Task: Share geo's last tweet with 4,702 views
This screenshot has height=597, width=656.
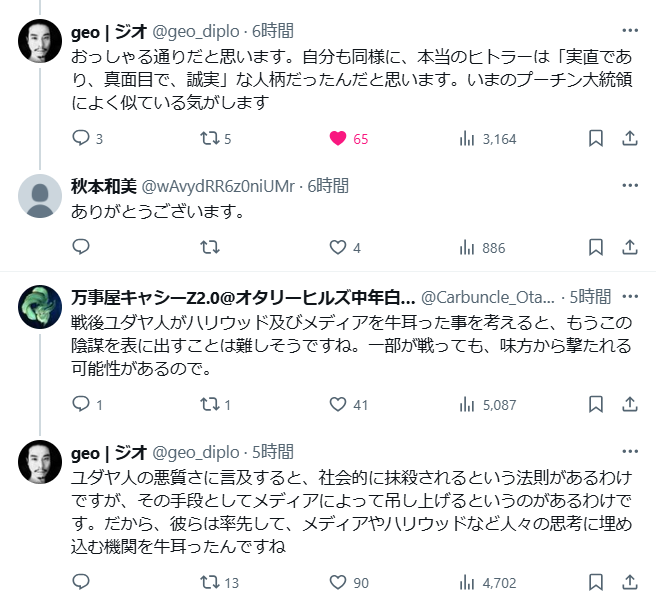Action: [630, 580]
